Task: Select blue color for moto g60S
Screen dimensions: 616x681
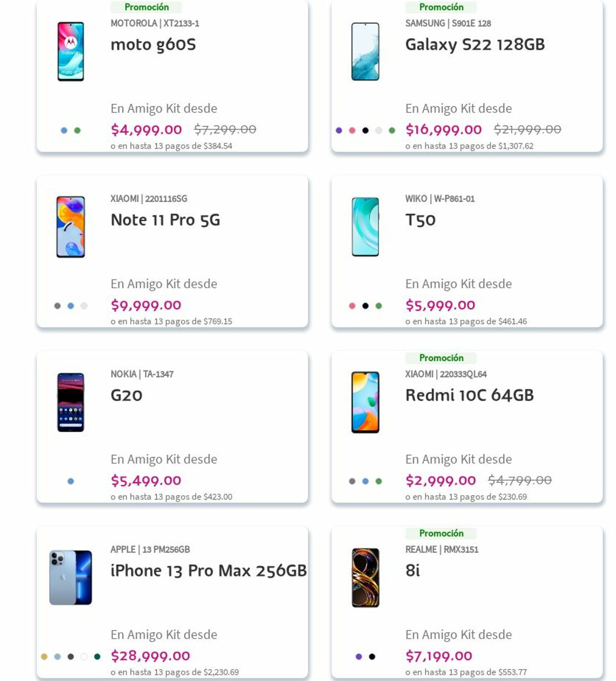Action: click(x=64, y=131)
